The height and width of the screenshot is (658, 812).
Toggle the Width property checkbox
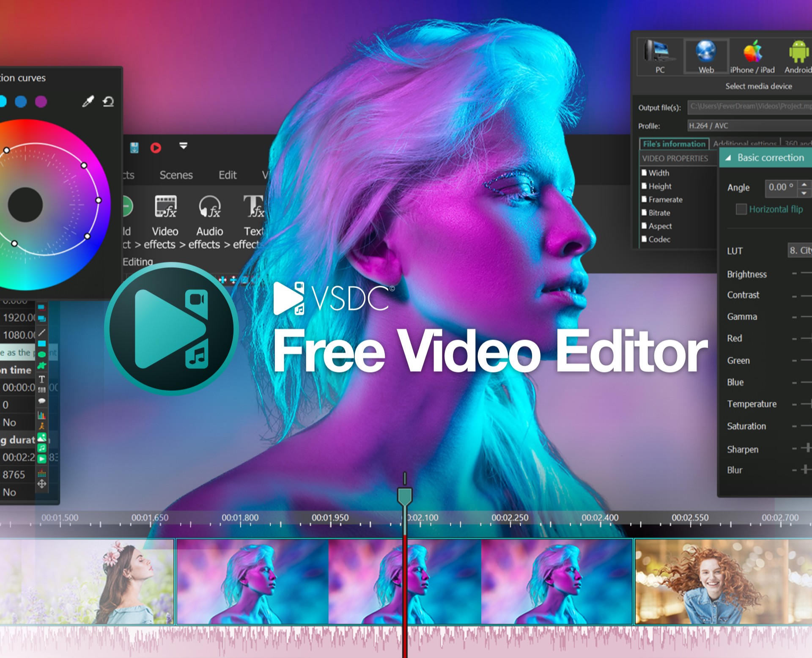pyautogui.click(x=644, y=173)
